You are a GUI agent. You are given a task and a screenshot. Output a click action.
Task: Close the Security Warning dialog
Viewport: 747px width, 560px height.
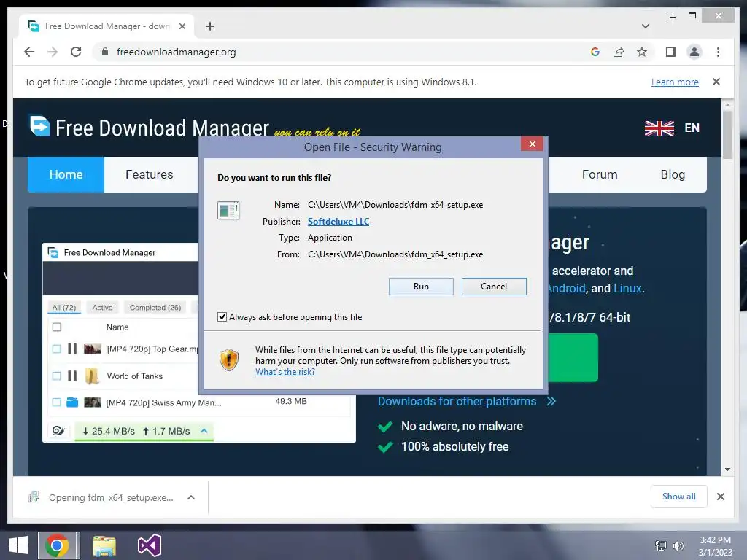coord(532,144)
